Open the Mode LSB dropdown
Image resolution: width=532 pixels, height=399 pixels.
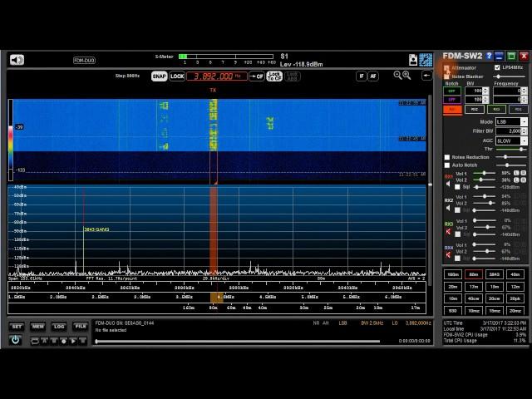(x=512, y=122)
